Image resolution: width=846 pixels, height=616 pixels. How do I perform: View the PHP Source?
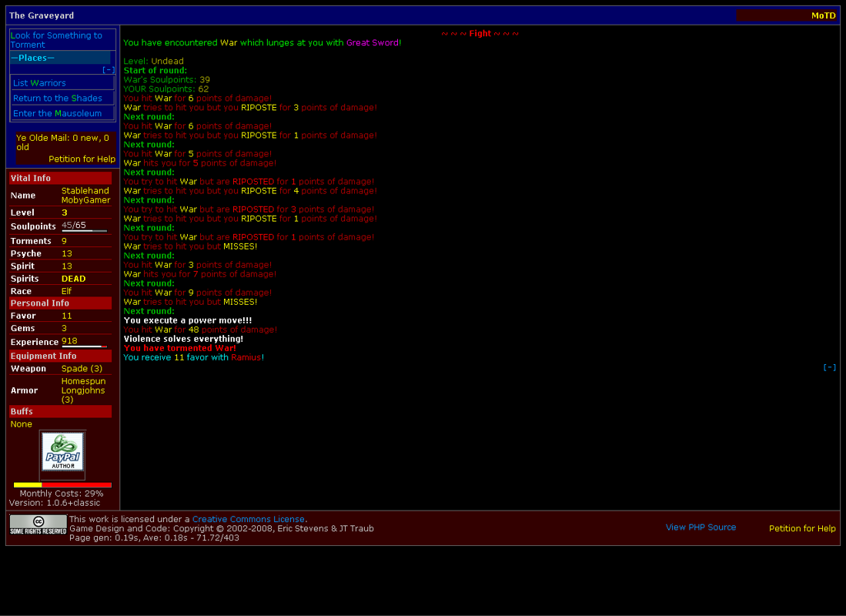[701, 527]
